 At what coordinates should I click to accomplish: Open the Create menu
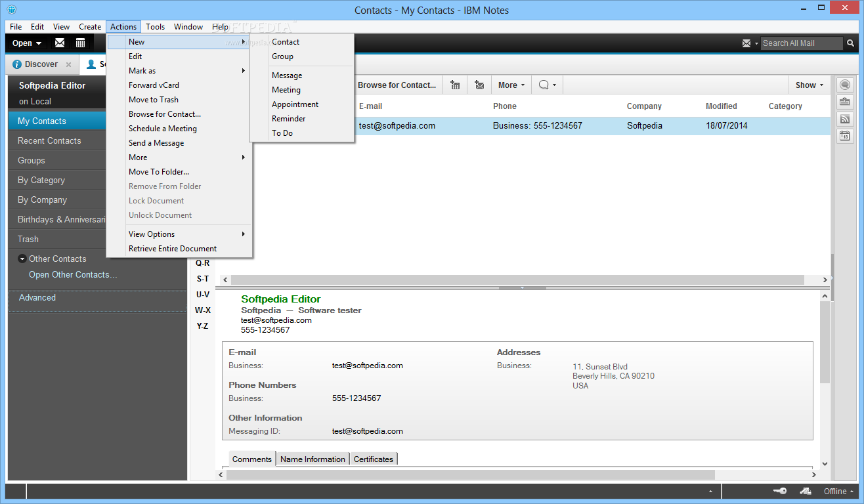90,27
